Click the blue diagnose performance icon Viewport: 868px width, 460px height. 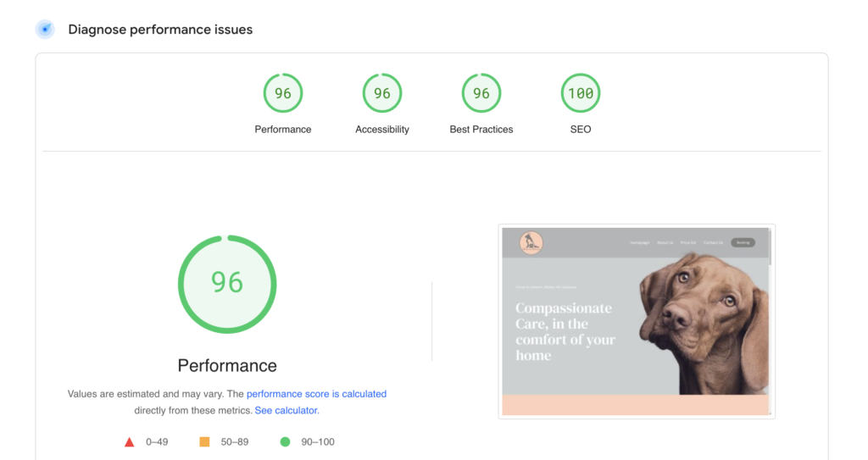click(45, 30)
